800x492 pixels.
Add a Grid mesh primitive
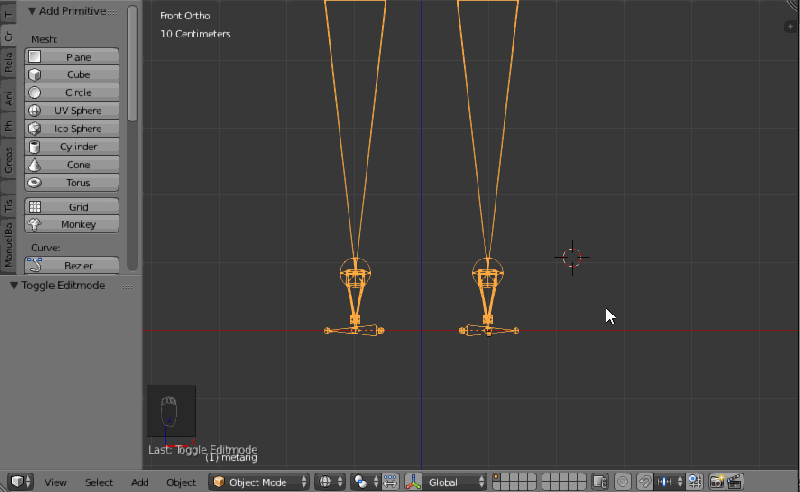(x=71, y=207)
